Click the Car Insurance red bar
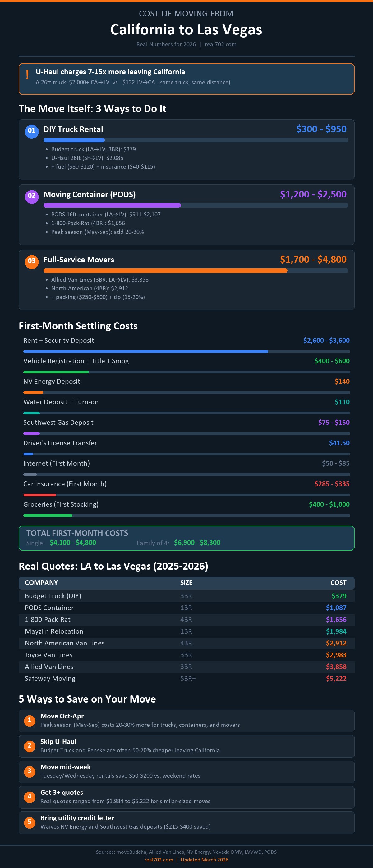 pos(40,495)
